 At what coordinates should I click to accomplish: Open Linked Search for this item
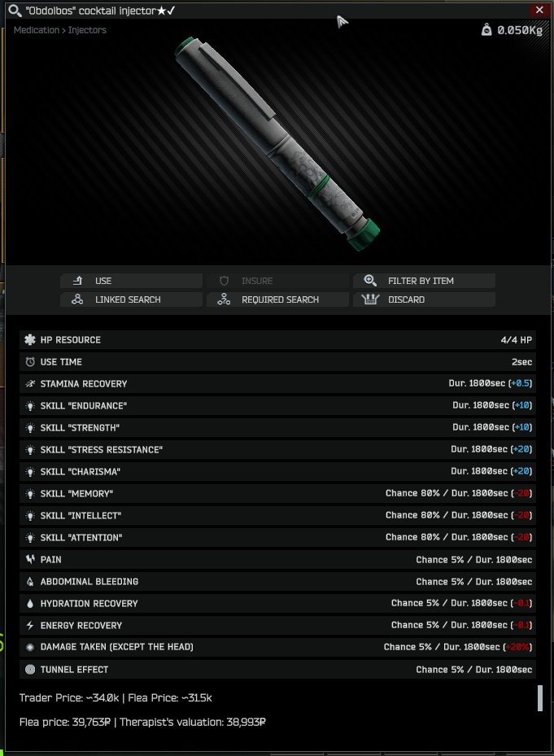tap(131, 299)
